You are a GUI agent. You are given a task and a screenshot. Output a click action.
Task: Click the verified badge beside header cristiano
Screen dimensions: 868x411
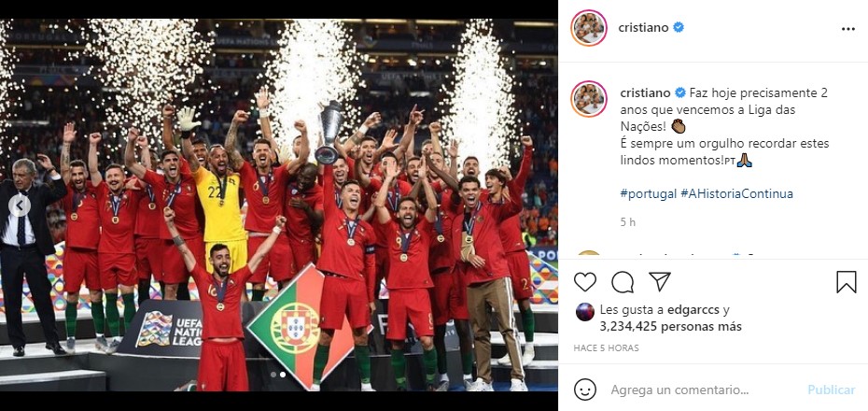(x=679, y=27)
